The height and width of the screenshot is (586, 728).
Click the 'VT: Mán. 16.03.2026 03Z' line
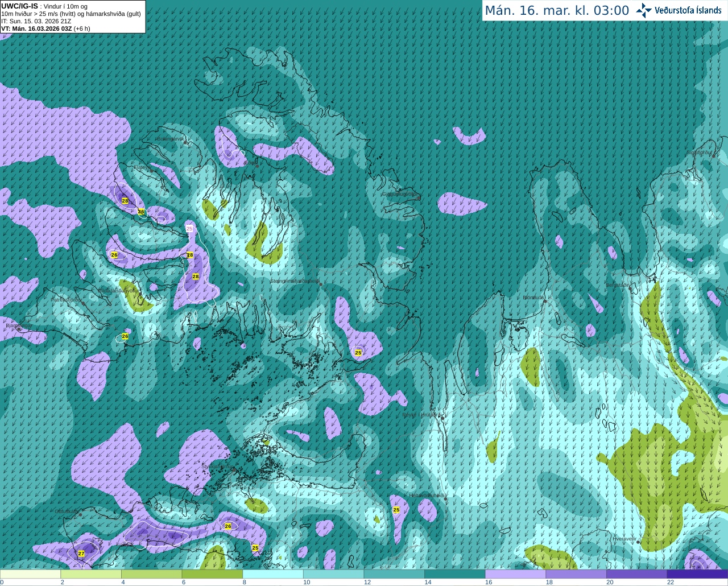36,28
